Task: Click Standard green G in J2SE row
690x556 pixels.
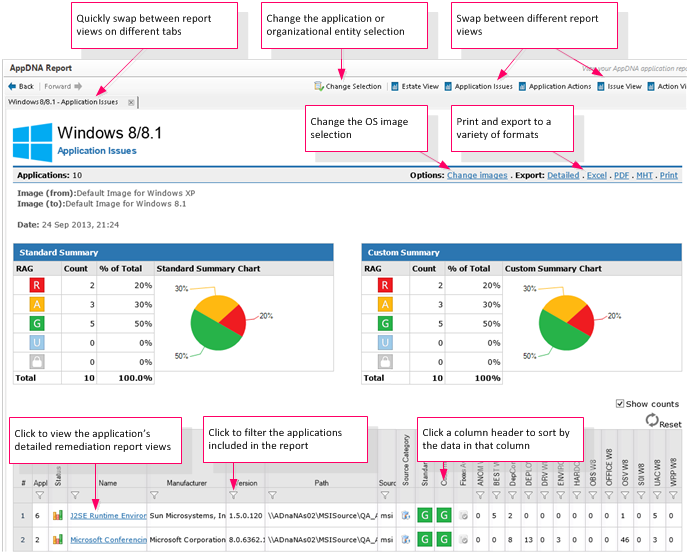Action: point(425,515)
